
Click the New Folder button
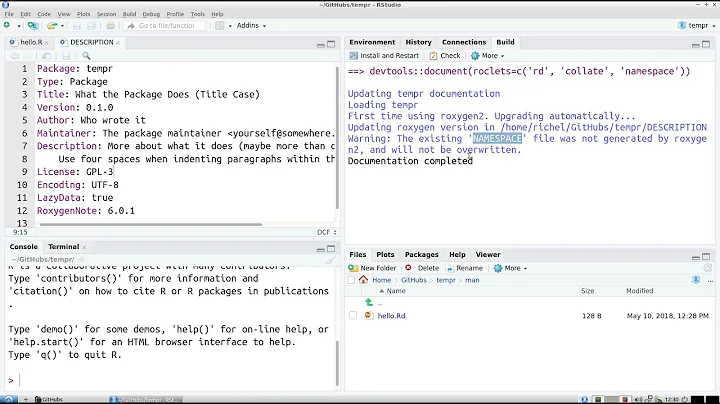click(x=372, y=268)
